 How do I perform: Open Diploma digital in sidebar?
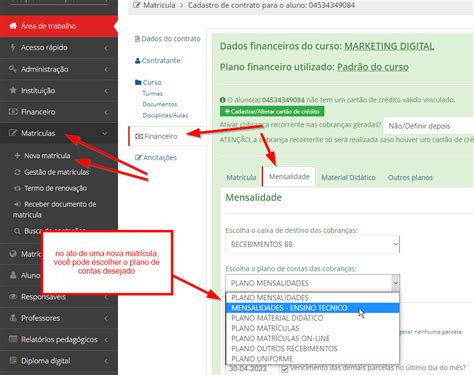46,361
